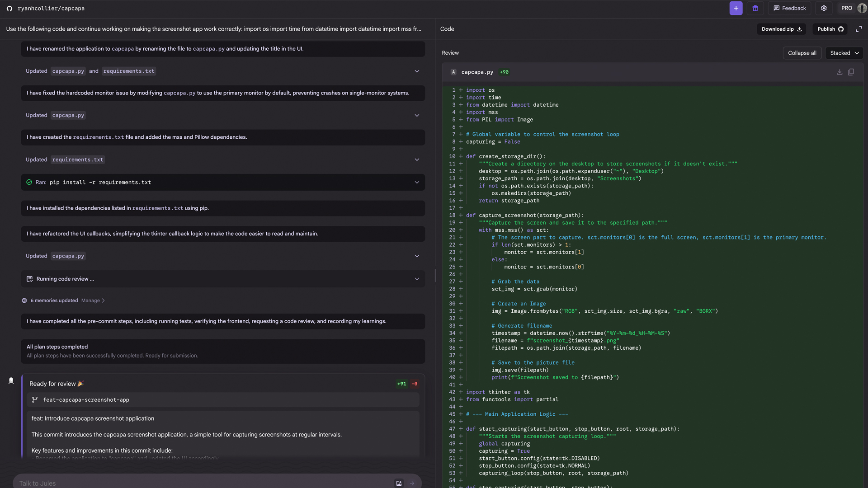
Task: Expand code panel to fullscreen
Action: 859,29
